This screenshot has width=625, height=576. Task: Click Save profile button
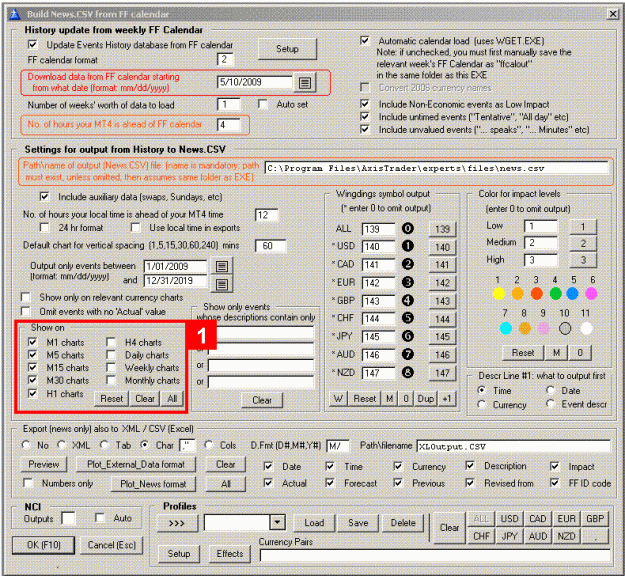(x=358, y=523)
